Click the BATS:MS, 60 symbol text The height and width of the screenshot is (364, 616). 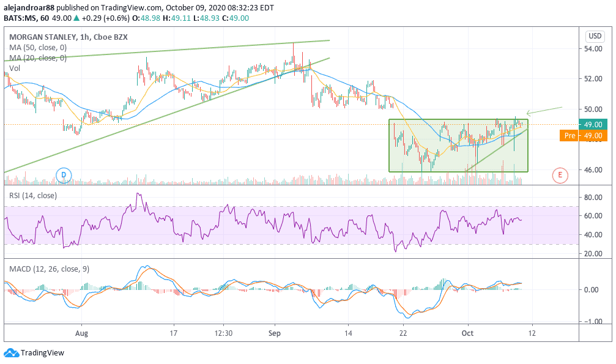point(26,18)
